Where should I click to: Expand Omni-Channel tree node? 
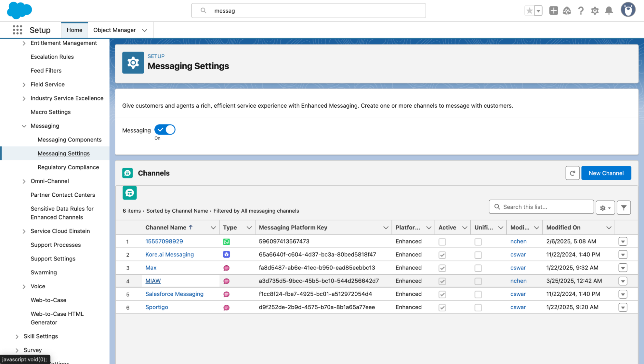click(24, 182)
